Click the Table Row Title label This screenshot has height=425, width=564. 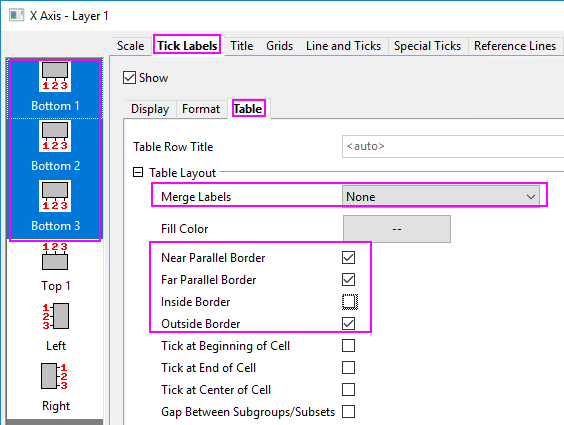(173, 147)
